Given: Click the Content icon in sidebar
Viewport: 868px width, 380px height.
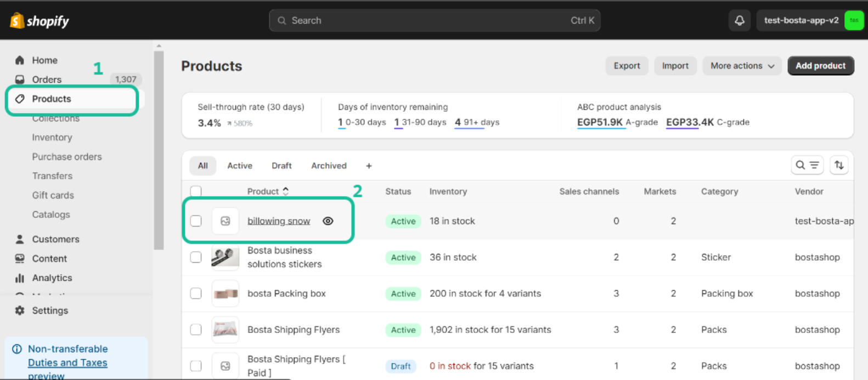Looking at the screenshot, I should click(x=20, y=258).
